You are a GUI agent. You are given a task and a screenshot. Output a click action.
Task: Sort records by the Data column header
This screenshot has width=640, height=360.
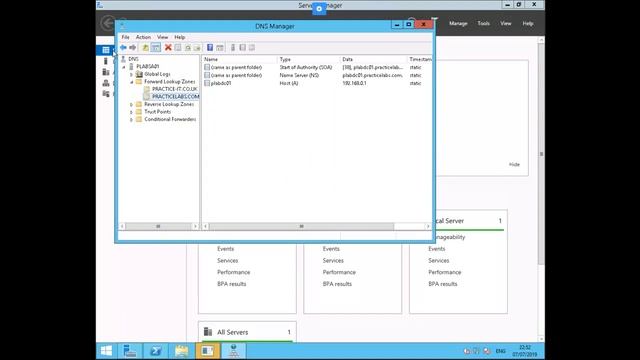(x=374, y=59)
